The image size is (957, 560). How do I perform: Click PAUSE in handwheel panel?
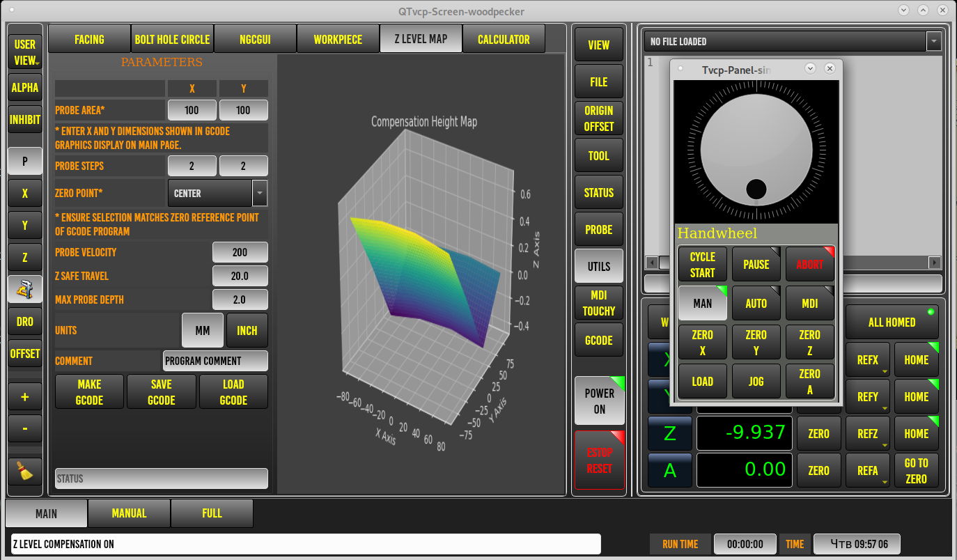(x=756, y=264)
